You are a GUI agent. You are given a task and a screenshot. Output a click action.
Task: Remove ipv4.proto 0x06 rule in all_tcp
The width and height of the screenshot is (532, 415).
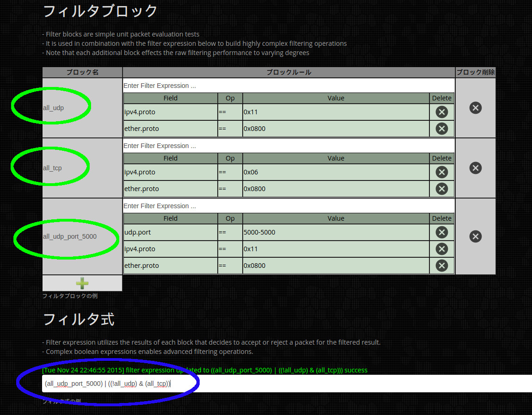coord(441,172)
